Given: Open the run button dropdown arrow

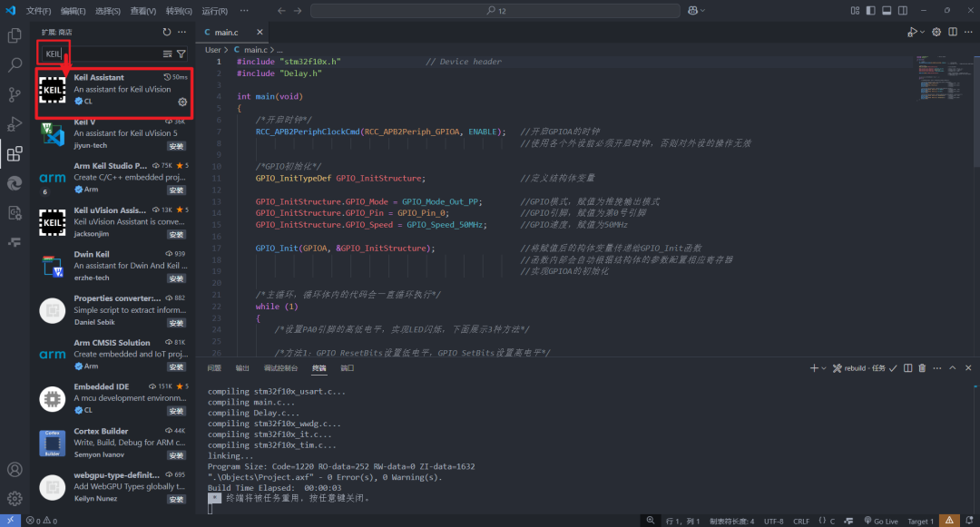Looking at the screenshot, I should pyautogui.click(x=922, y=33).
